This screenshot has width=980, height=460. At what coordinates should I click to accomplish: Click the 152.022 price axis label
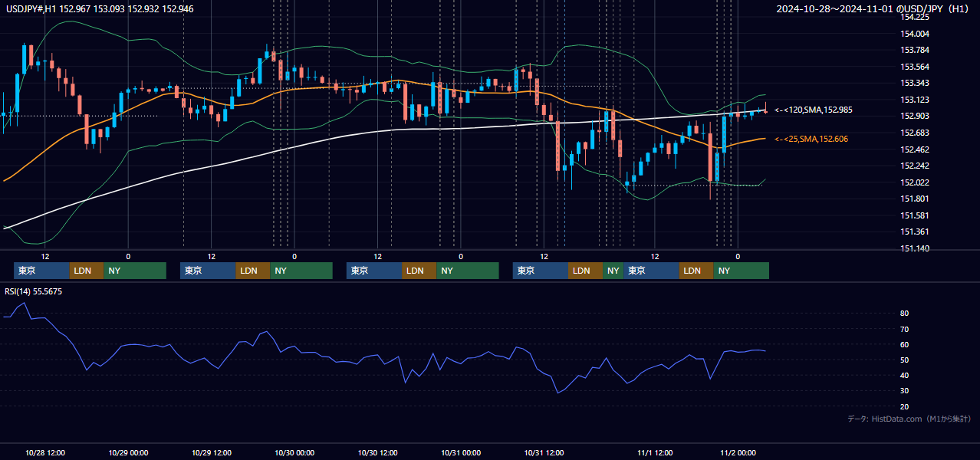point(915,182)
